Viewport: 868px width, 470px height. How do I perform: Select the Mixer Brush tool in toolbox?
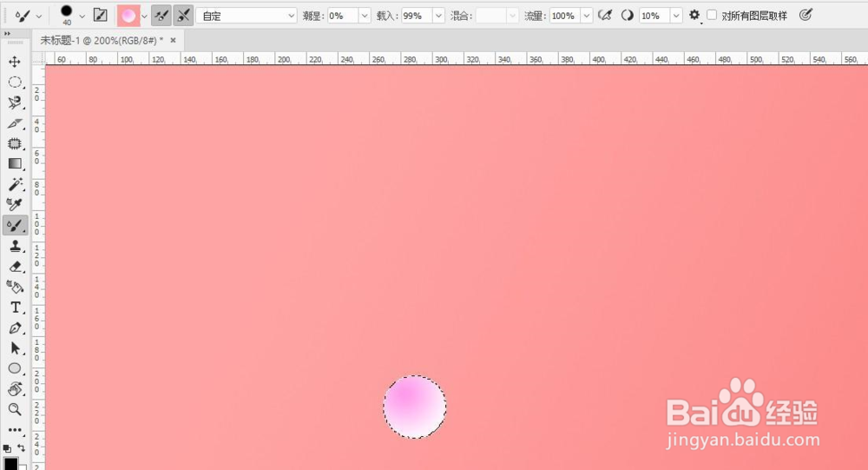pos(15,226)
